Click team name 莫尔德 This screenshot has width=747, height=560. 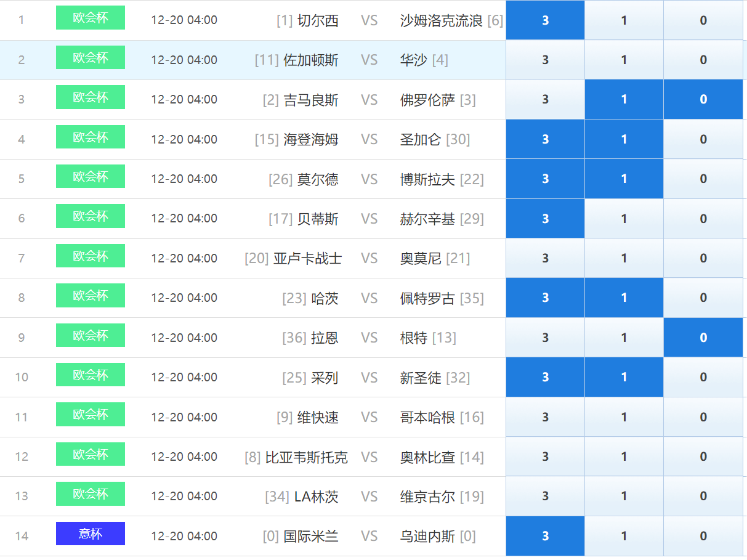click(318, 179)
